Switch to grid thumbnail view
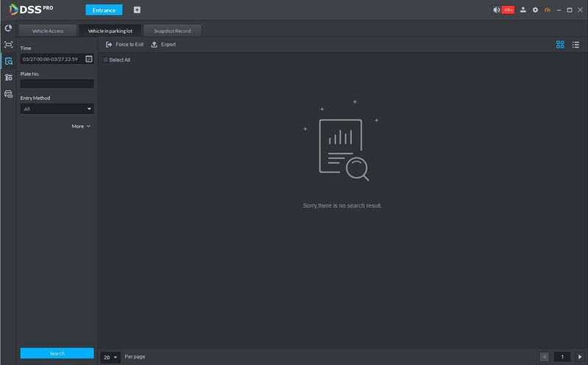The height and width of the screenshot is (365, 588). [x=560, y=45]
